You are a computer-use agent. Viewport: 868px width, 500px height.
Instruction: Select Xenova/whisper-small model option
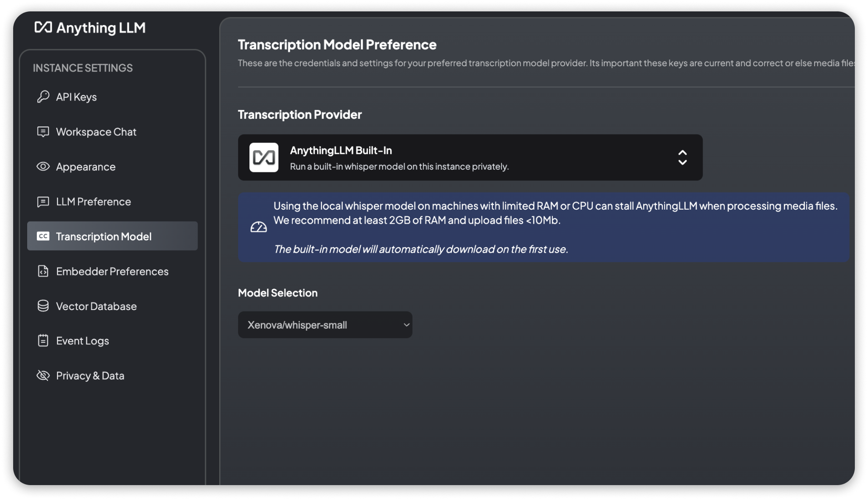(x=325, y=325)
